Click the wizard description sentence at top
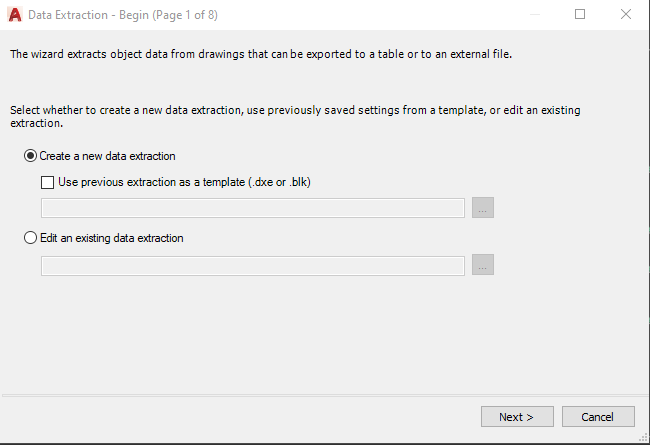650x445 pixels. pyautogui.click(x=260, y=54)
